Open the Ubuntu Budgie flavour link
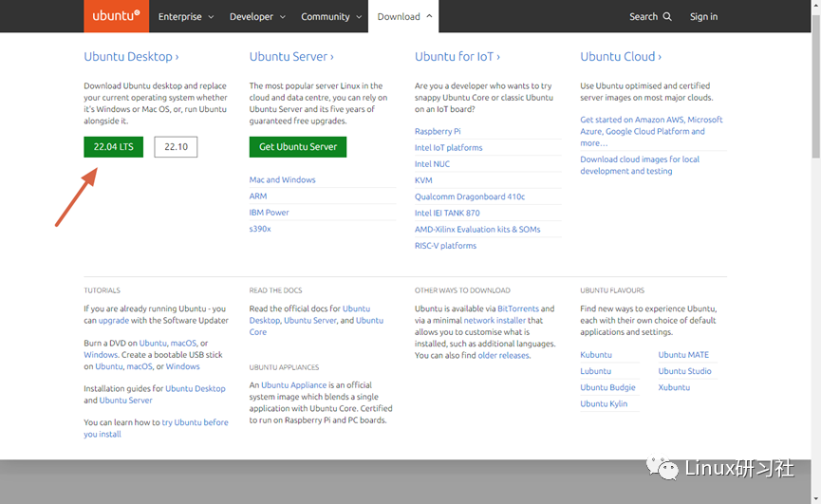The height and width of the screenshot is (504, 821). [607, 386]
